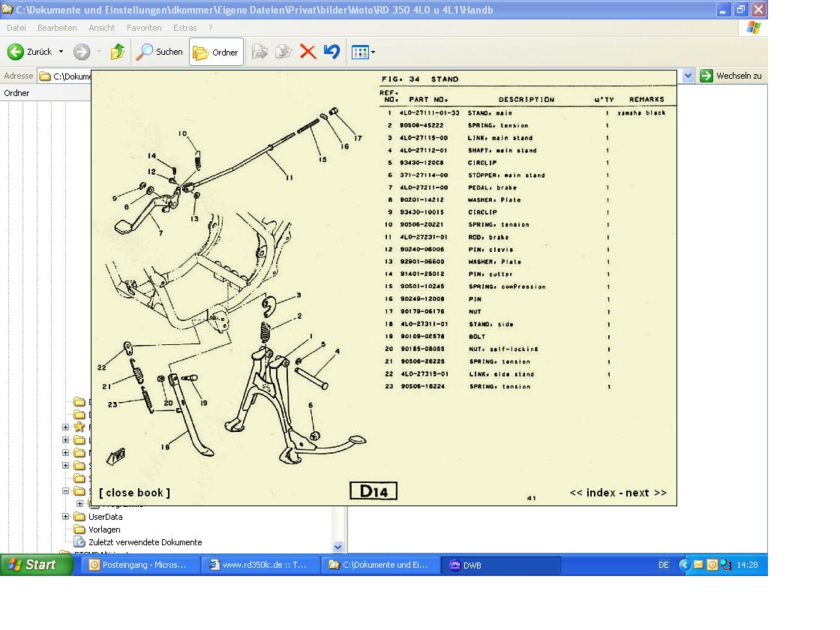Viewport: 840px width, 630px height.
Task: Click the << index link
Action: pos(592,493)
